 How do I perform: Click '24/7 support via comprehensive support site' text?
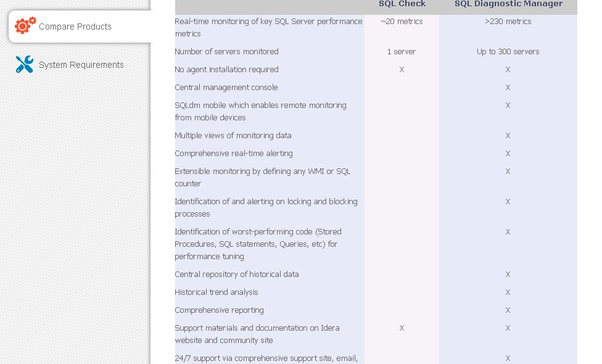(x=266, y=358)
